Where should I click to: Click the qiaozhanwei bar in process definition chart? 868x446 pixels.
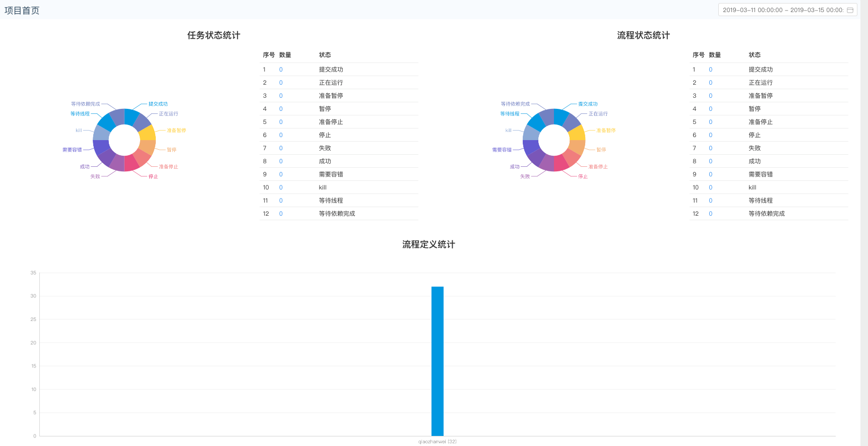pyautogui.click(x=438, y=361)
